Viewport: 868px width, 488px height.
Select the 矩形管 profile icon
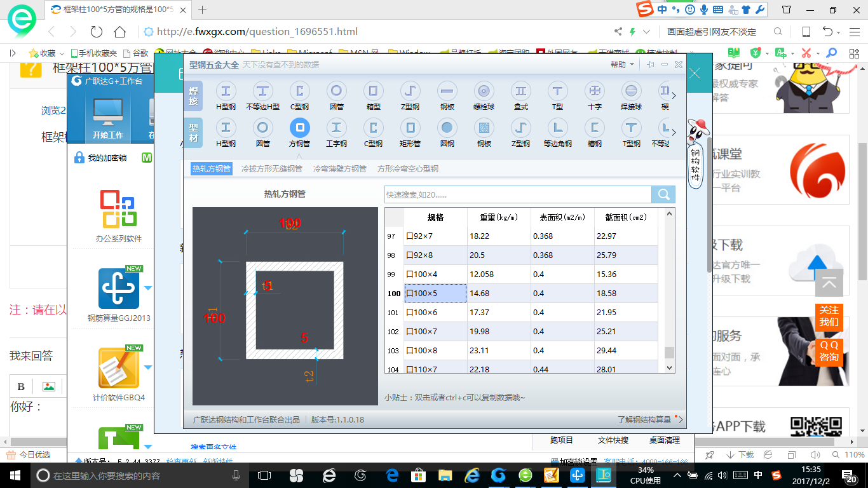point(410,128)
